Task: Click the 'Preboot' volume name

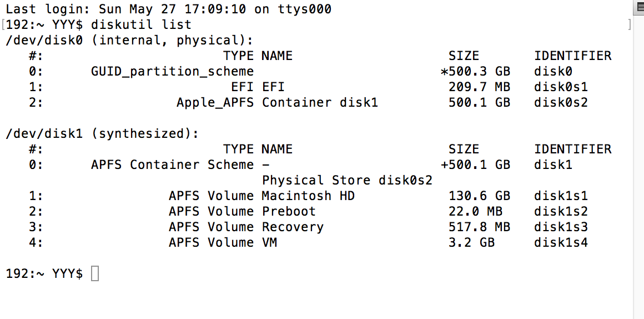Action: coord(289,212)
